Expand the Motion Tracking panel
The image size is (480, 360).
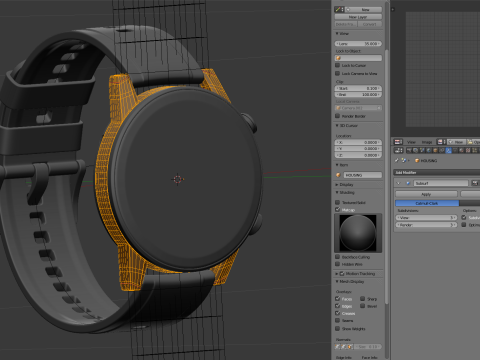pyautogui.click(x=337, y=274)
